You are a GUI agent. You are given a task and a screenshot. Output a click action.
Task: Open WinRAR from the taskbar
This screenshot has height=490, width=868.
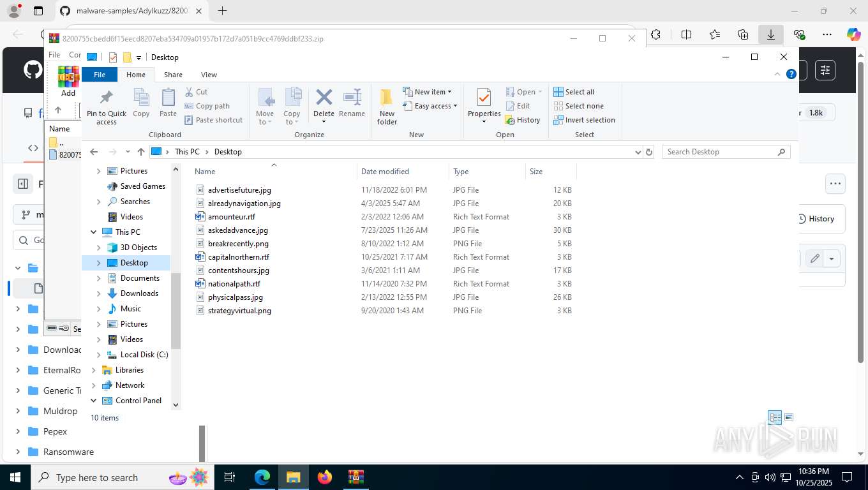pyautogui.click(x=355, y=477)
